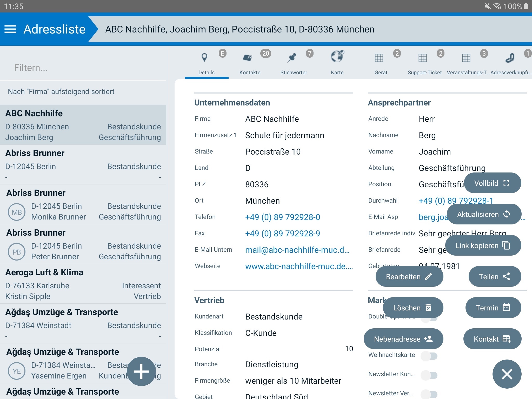The image size is (532, 399).
Task: Tap the battery status icon
Action: tap(526, 6)
